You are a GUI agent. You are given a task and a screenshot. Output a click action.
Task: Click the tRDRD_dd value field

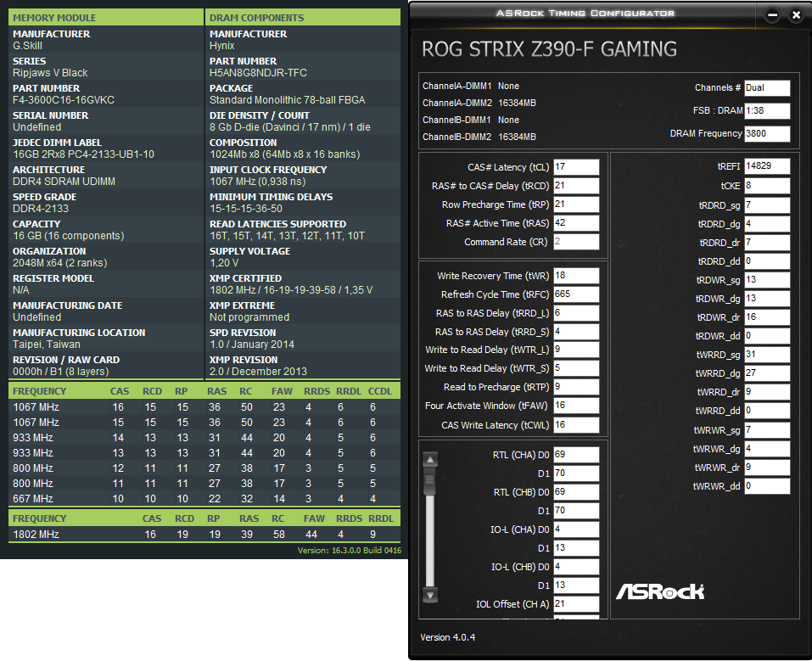767,261
